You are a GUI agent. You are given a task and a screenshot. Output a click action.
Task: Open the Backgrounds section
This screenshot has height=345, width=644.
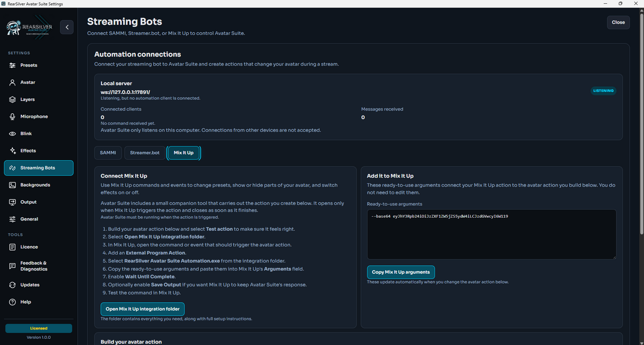[39, 185]
